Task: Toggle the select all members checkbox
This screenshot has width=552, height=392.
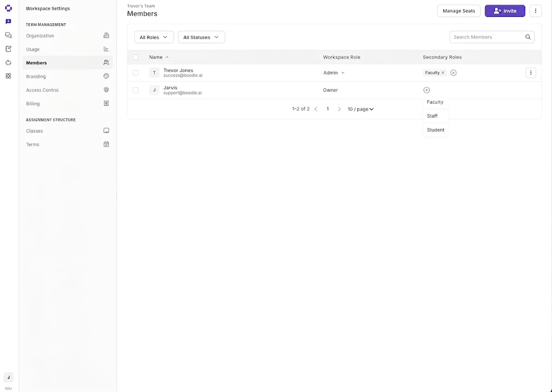Action: [135, 57]
